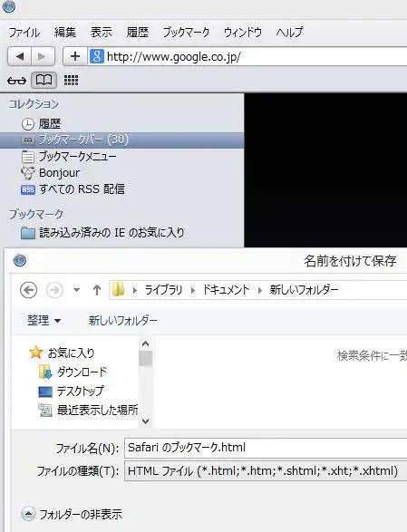The width and height of the screenshot is (407, 532).
Task: Open ファイルの種類 HTML file type dropdown
Action: [266, 471]
